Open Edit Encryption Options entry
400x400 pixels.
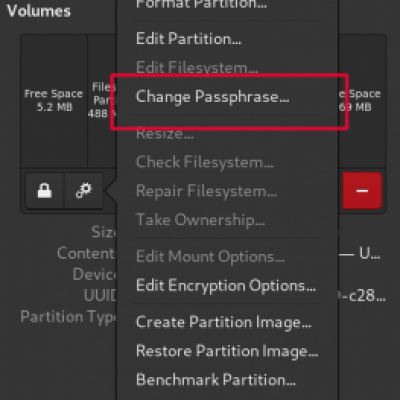click(x=226, y=286)
